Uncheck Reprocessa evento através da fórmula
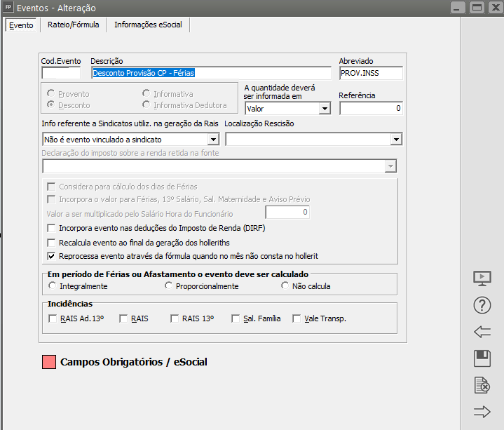 point(51,256)
